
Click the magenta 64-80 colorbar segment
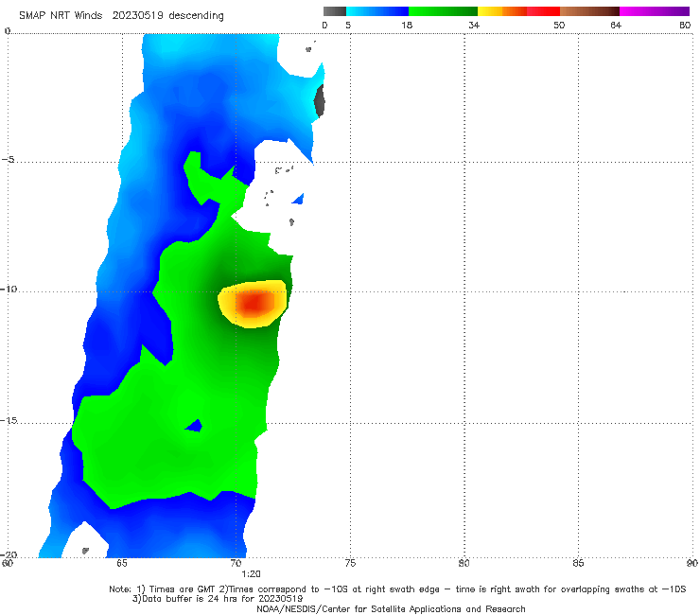click(655, 11)
